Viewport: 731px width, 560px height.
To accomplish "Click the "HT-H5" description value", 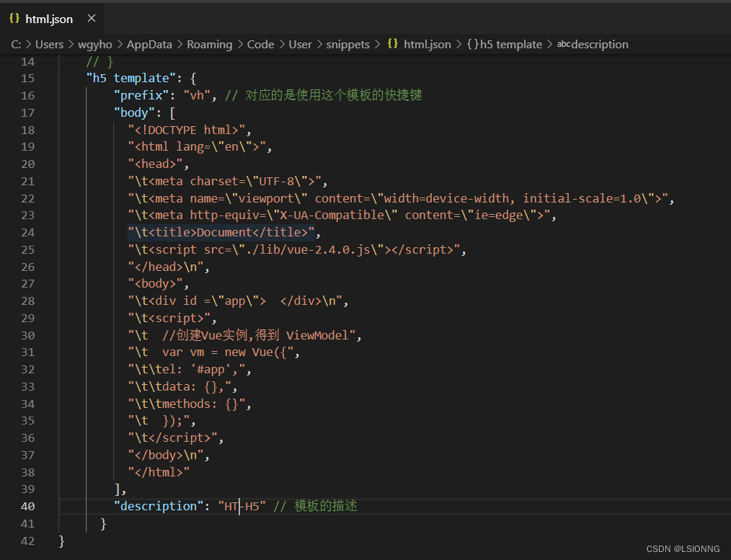I will [x=242, y=507].
